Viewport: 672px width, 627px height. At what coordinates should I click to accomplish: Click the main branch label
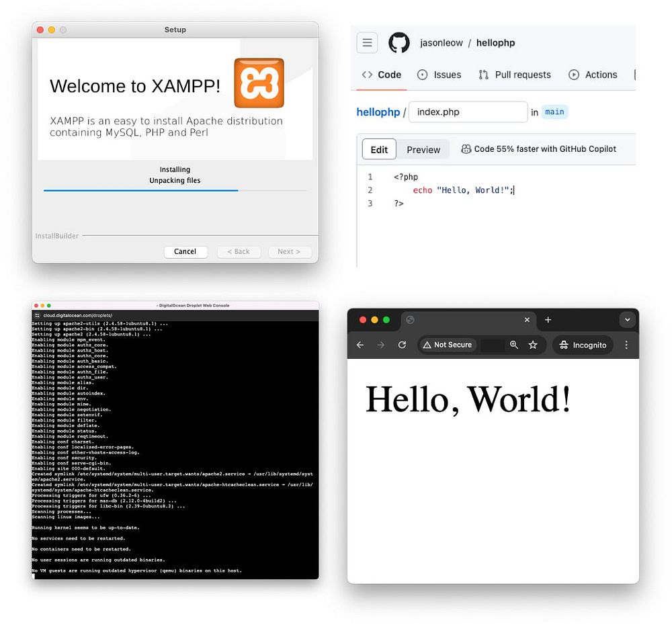click(x=554, y=112)
